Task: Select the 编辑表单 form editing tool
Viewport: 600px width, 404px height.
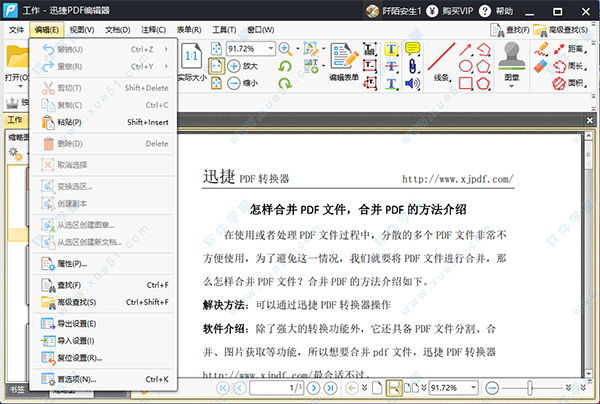Action: click(x=344, y=62)
